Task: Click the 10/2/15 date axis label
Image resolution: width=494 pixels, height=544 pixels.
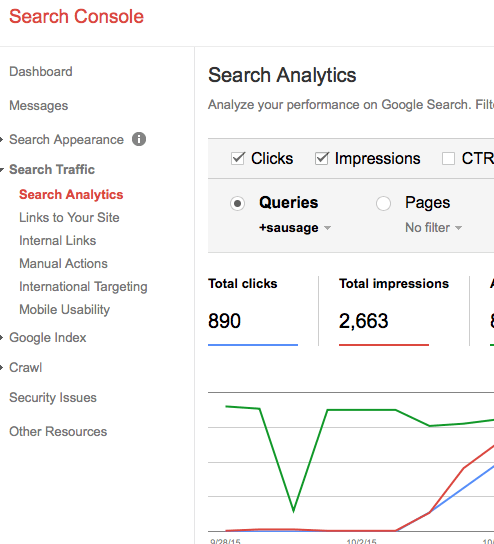Action: tap(361, 542)
